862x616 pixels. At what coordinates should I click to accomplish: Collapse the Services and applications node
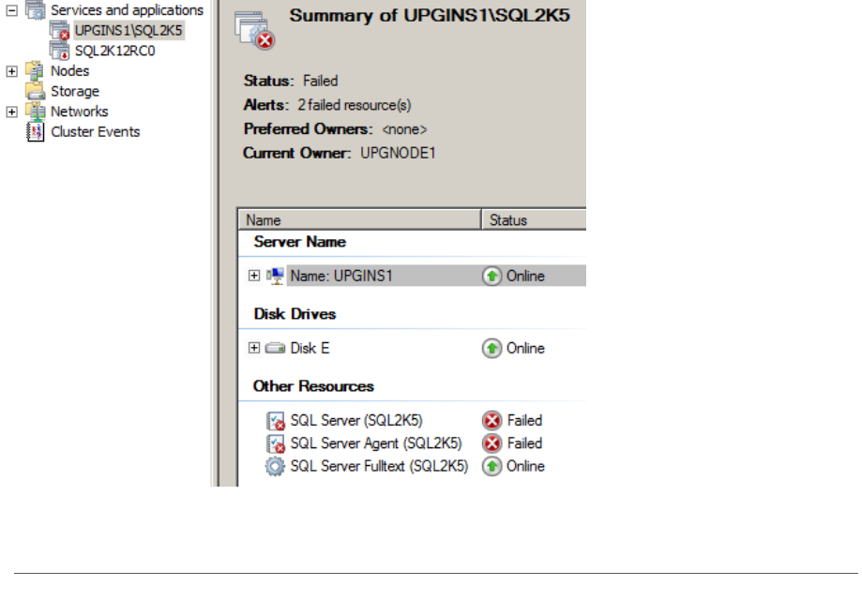[11, 10]
